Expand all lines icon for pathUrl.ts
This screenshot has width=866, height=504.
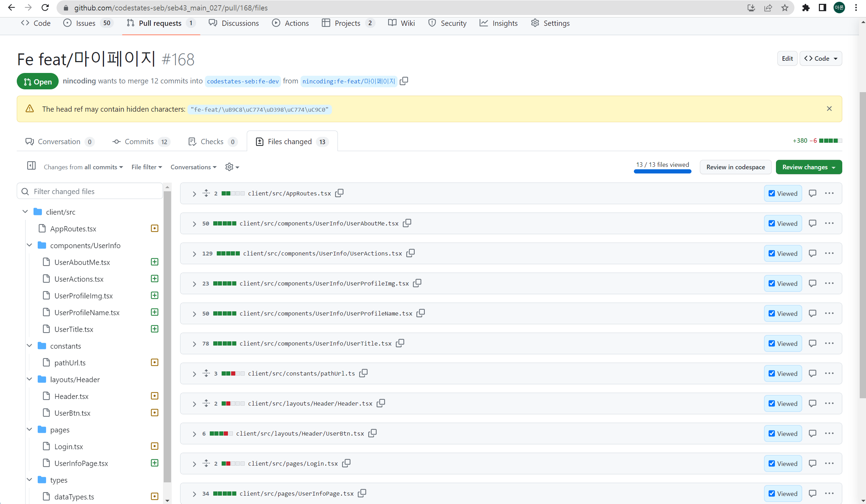pyautogui.click(x=206, y=373)
